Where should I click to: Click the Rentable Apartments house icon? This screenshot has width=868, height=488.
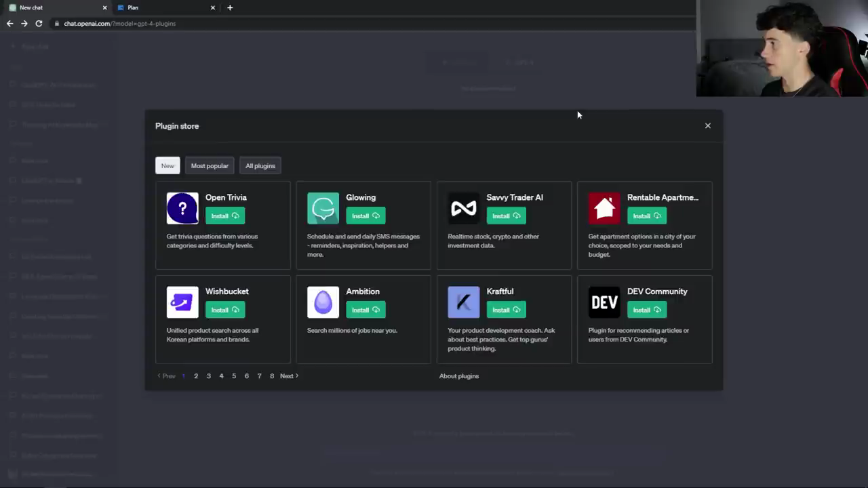604,208
